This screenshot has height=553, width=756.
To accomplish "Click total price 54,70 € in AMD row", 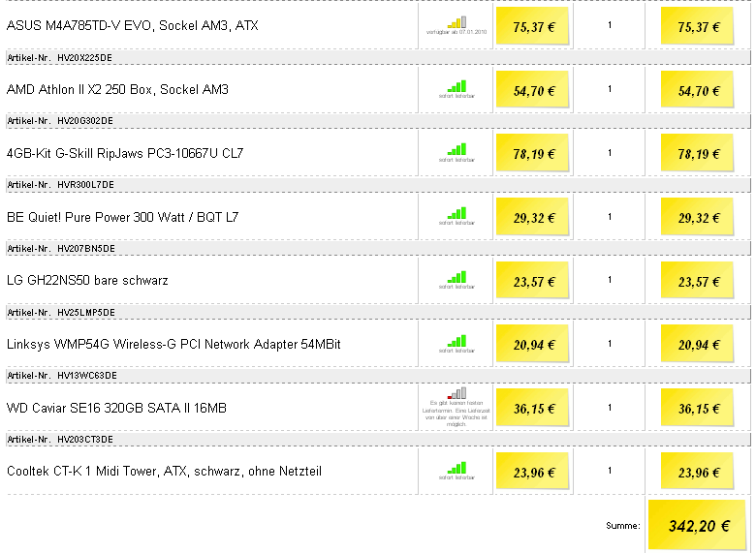I will tap(697, 90).
